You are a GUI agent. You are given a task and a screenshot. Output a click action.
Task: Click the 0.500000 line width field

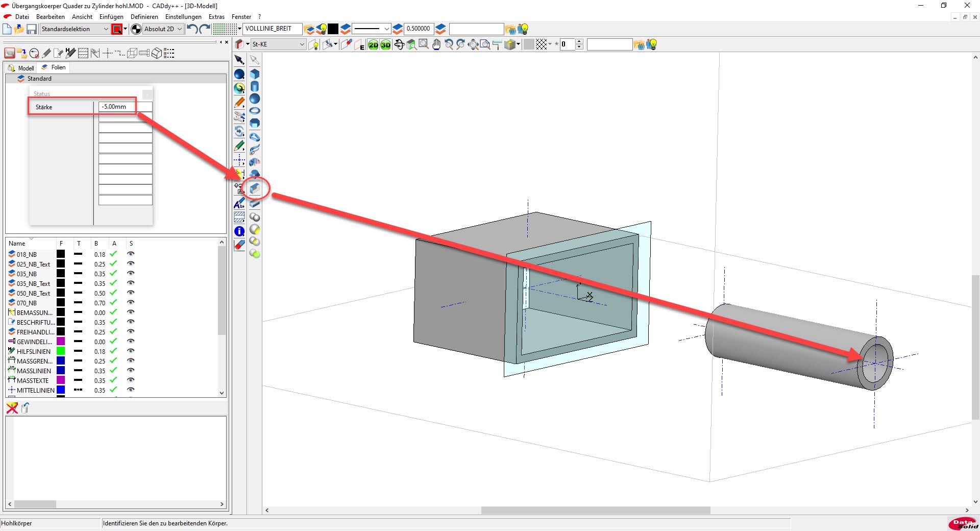point(418,29)
